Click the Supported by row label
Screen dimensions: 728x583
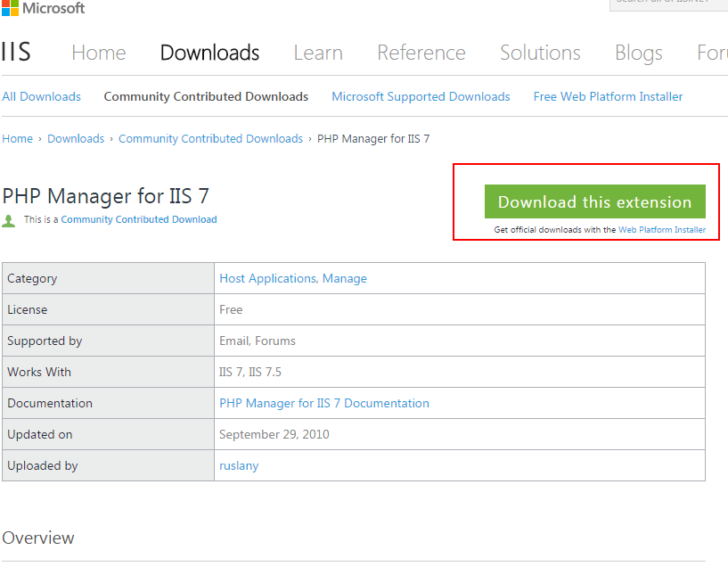[x=45, y=341]
